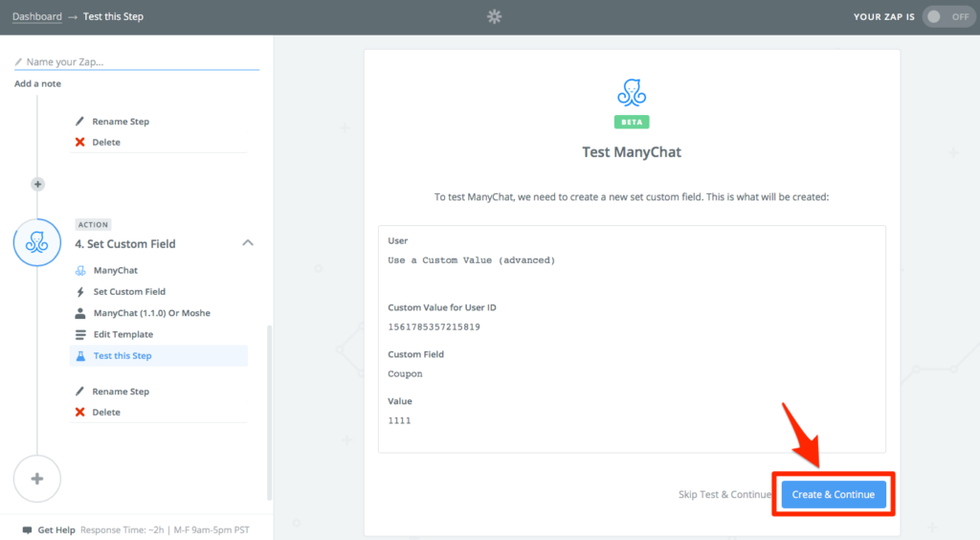Click lower Rename Step label
Screen dimensions: 980x540
click(121, 392)
